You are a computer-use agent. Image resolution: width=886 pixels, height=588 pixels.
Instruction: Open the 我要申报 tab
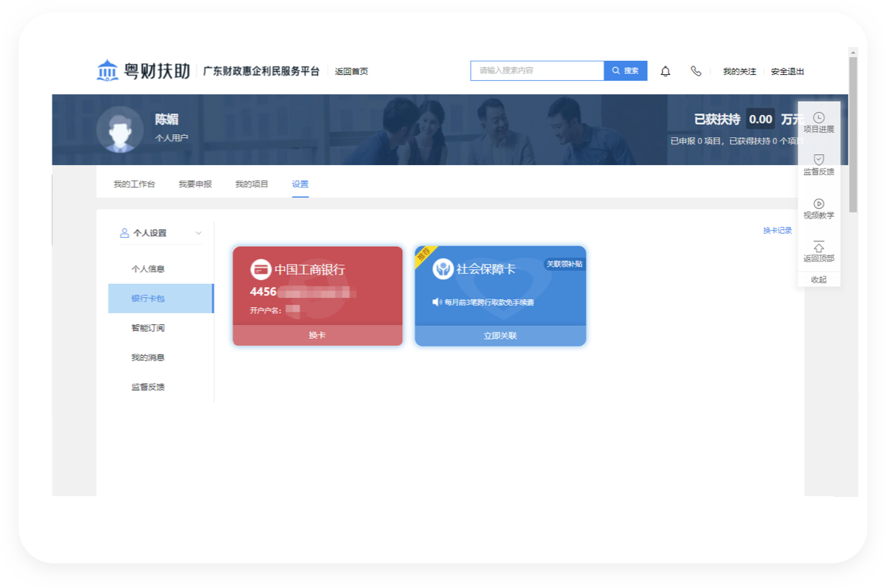tap(194, 184)
